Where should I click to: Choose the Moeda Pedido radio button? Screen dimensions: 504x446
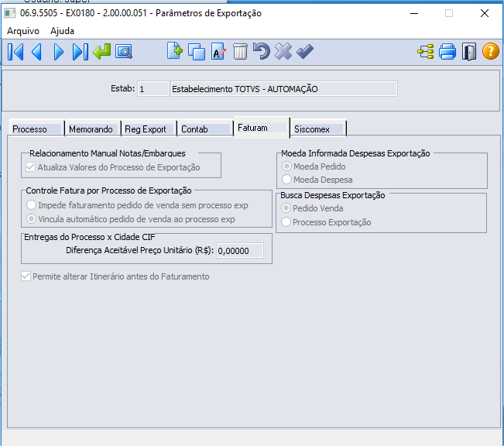[x=314, y=166]
